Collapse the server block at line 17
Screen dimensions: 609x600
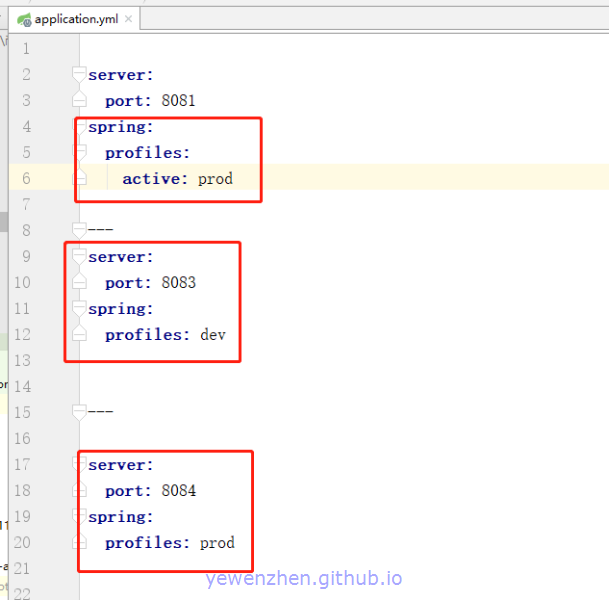[80, 465]
